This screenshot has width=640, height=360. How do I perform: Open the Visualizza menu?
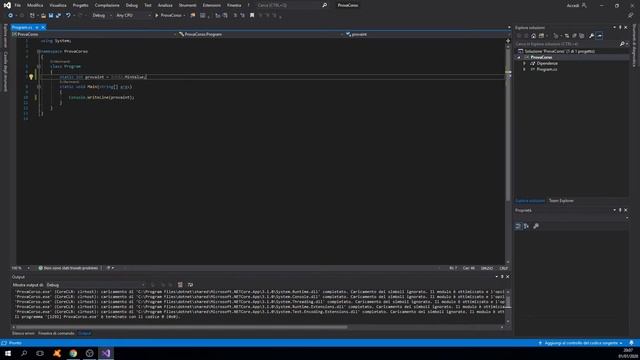point(58,5)
